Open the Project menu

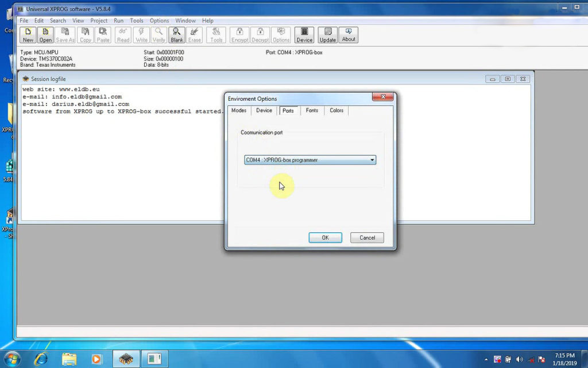[99, 21]
